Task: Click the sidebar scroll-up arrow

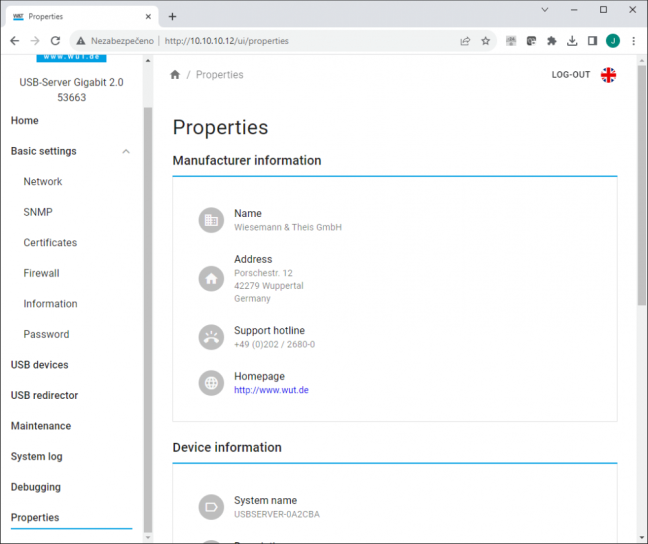Action: point(148,61)
